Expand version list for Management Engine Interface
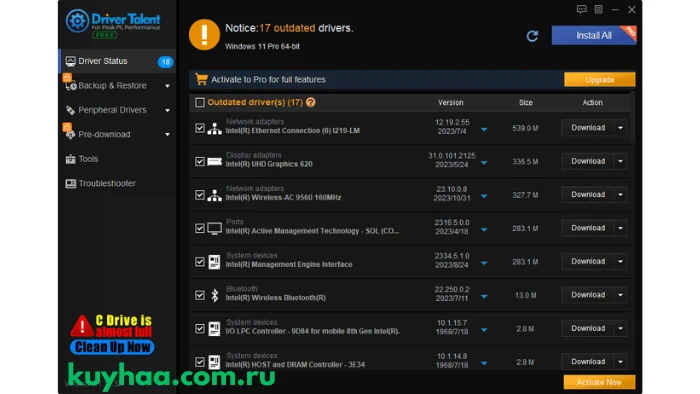Screen dimensions: 700x394 pyautogui.click(x=484, y=264)
